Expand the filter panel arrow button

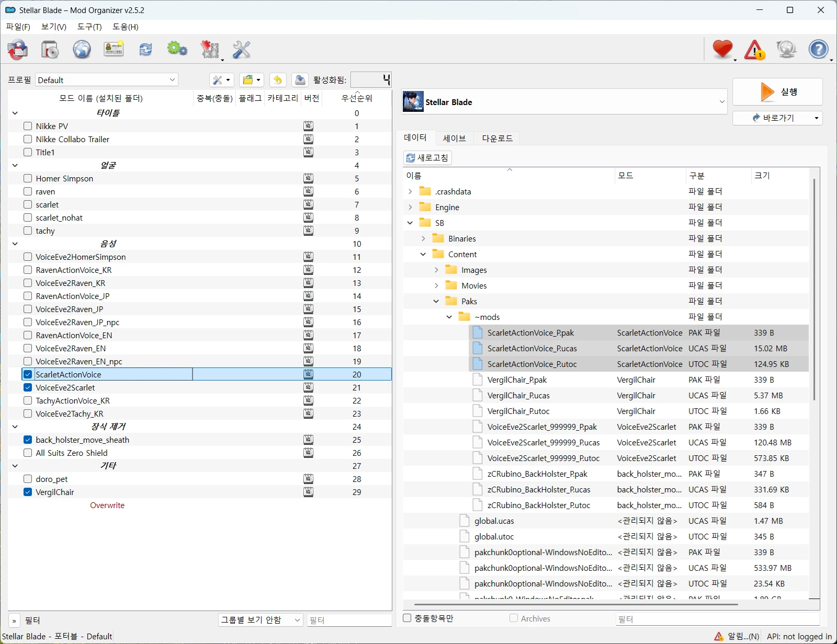14,620
